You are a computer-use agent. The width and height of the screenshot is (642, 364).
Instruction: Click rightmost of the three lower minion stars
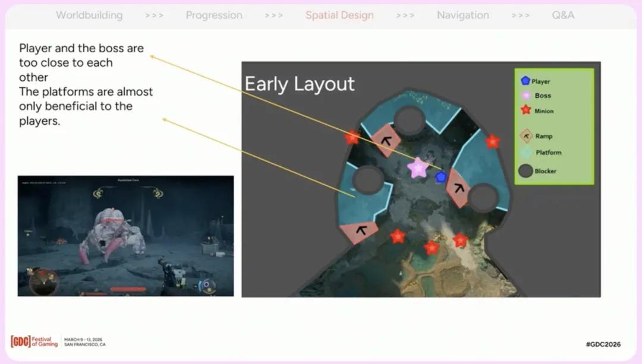pyautogui.click(x=460, y=240)
